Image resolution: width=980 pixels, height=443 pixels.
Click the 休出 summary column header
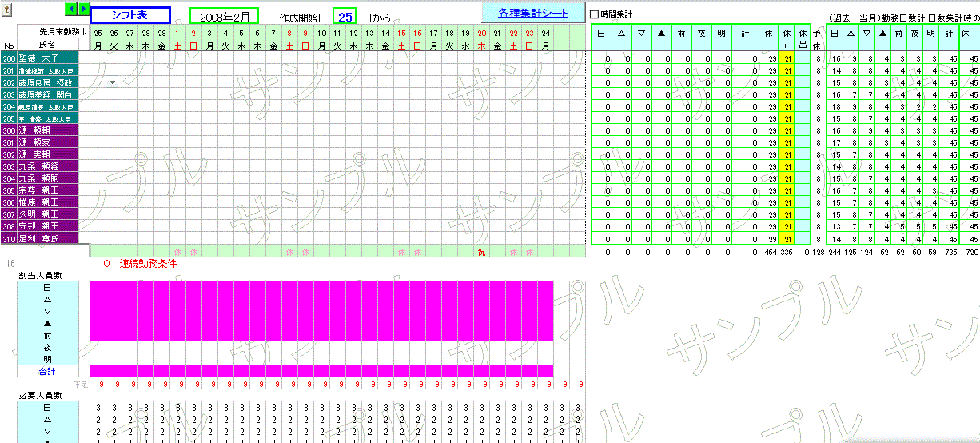[x=803, y=38]
